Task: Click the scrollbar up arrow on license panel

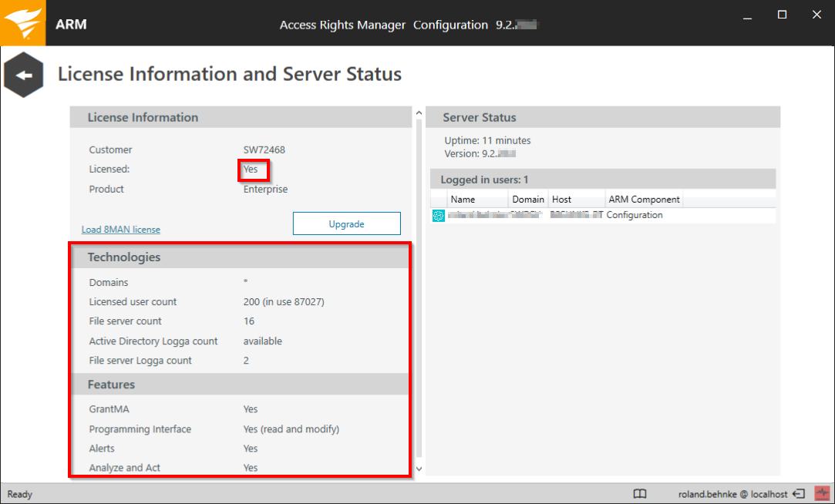Action: tap(418, 113)
